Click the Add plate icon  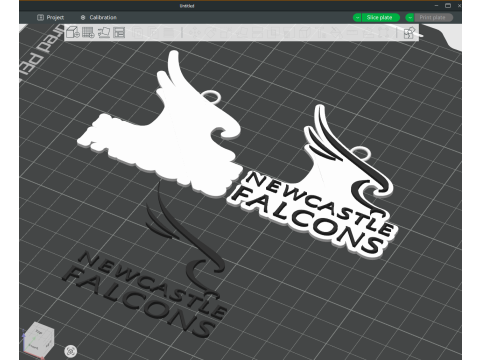(88, 32)
